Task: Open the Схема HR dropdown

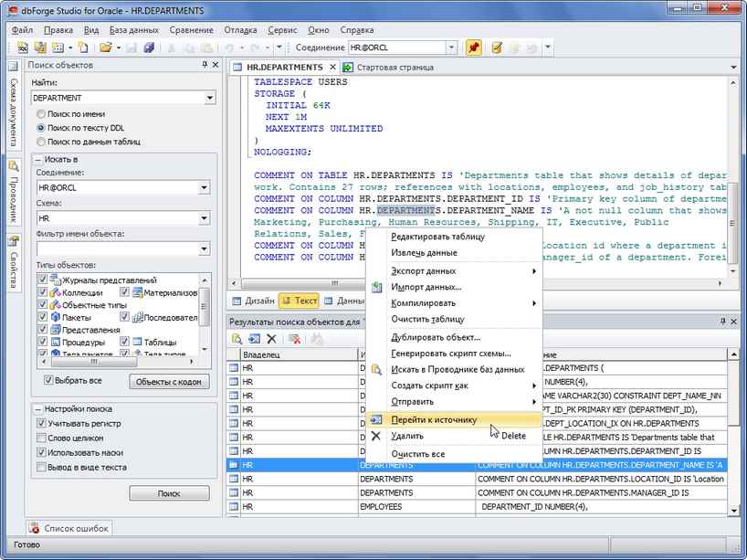Action: 204,218
